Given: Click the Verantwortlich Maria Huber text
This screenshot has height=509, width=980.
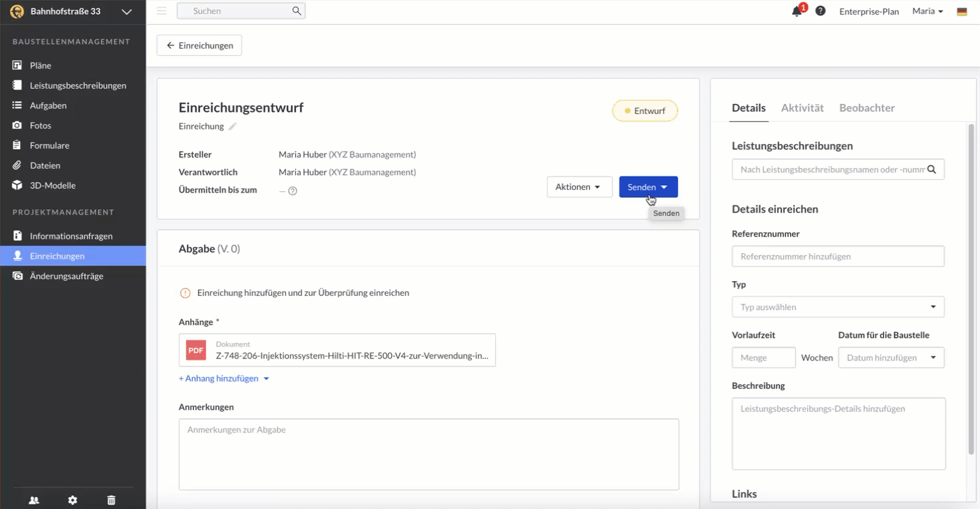Looking at the screenshot, I should (x=347, y=172).
